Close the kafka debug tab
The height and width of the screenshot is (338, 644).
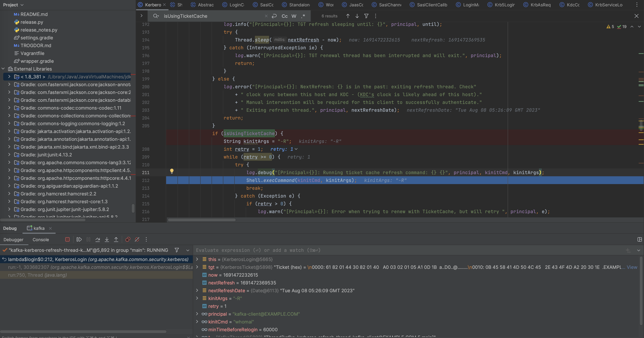(x=50, y=228)
